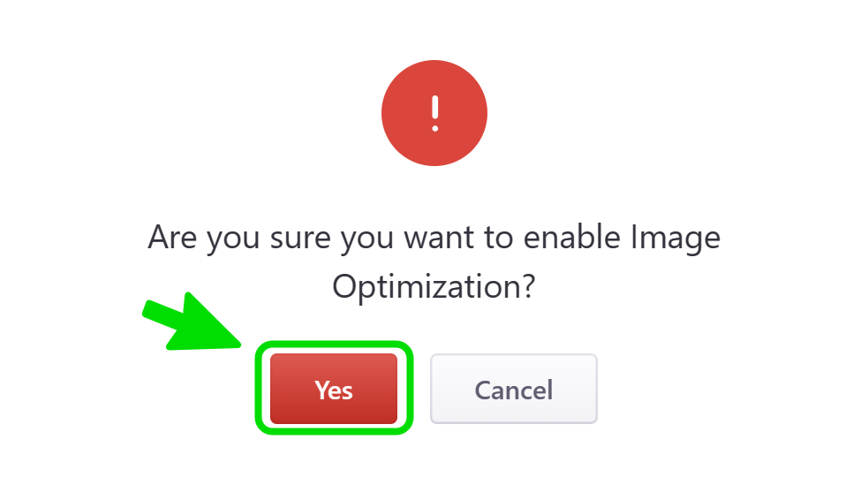Click the red exclamation warning icon
The image size is (868, 485).
coord(434,113)
